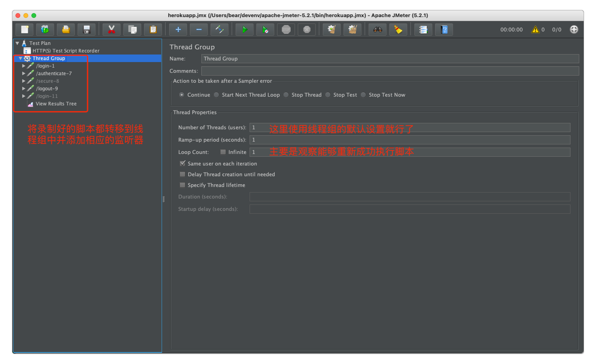Click the Comments input field

(x=390, y=71)
